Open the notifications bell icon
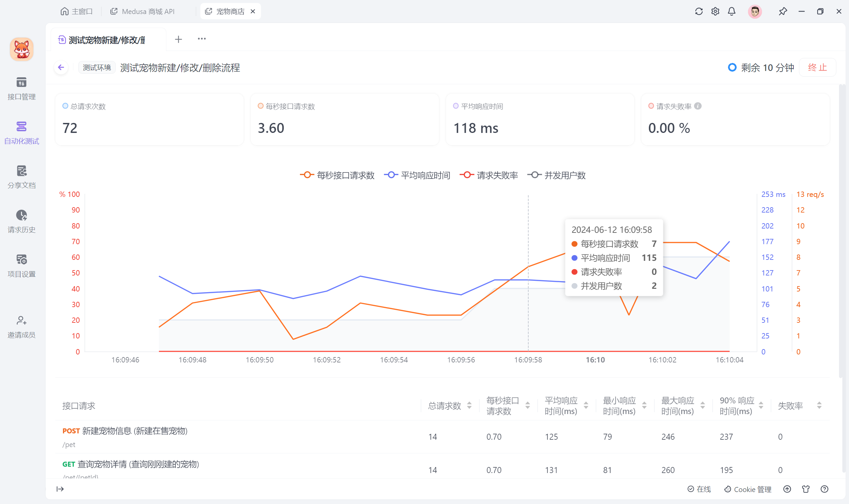This screenshot has height=504, width=849. pos(731,12)
